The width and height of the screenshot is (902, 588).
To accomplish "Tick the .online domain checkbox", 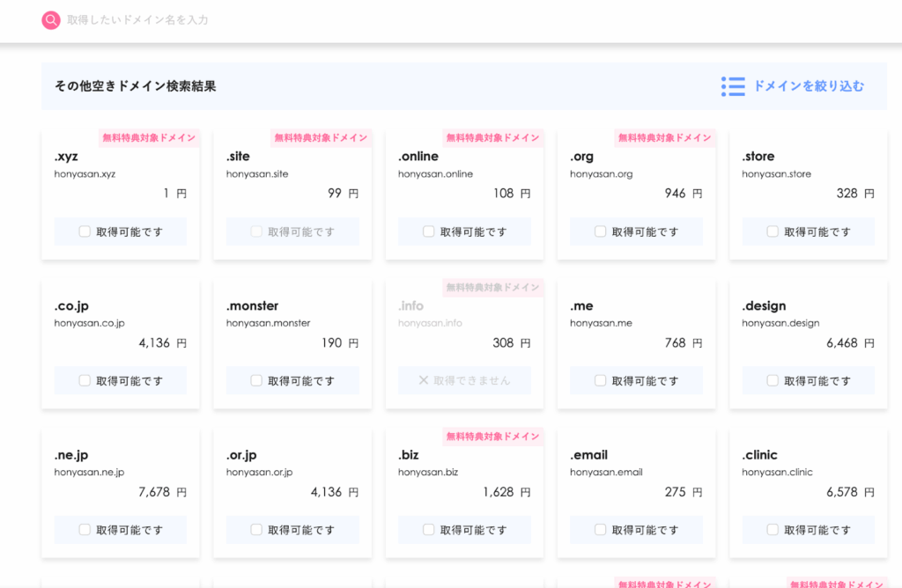I will point(428,232).
